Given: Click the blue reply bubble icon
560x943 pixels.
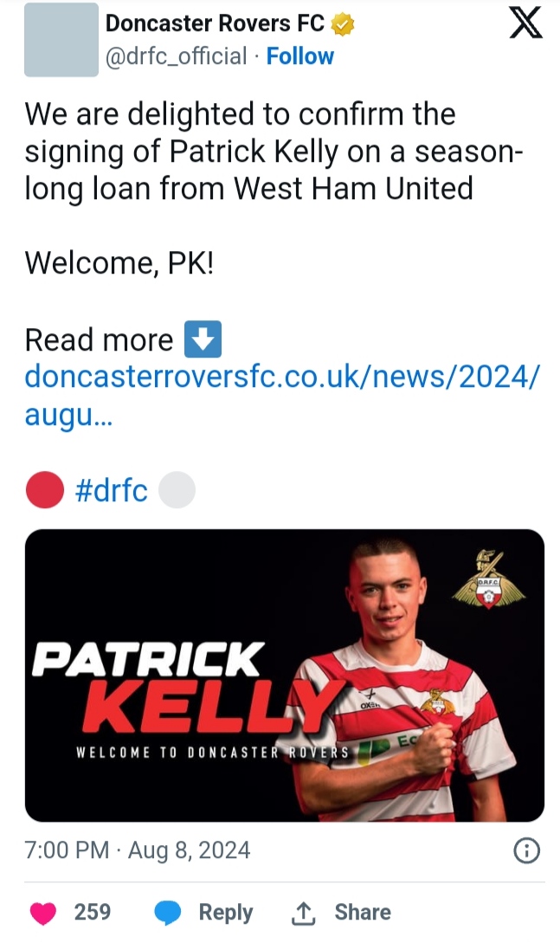Looking at the screenshot, I should 168,913.
